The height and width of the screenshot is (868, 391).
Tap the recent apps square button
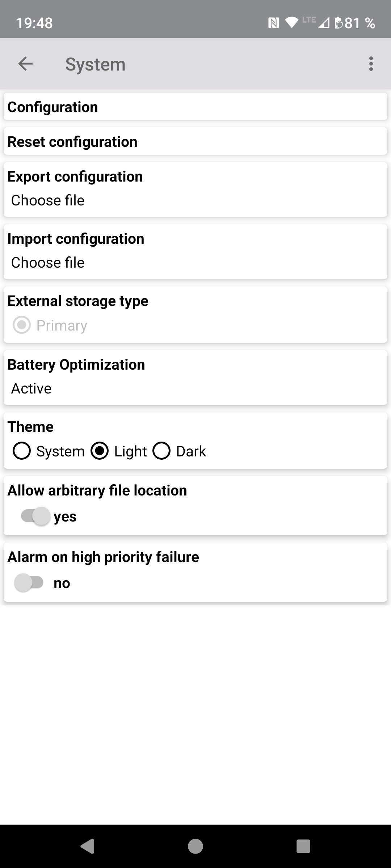(303, 846)
